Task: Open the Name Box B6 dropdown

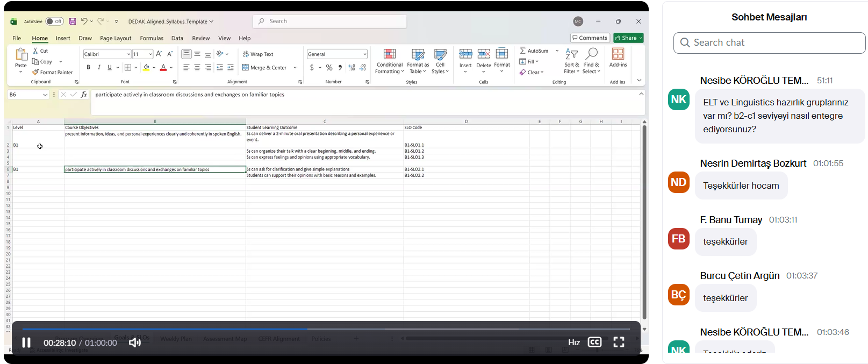Action: coord(45,95)
